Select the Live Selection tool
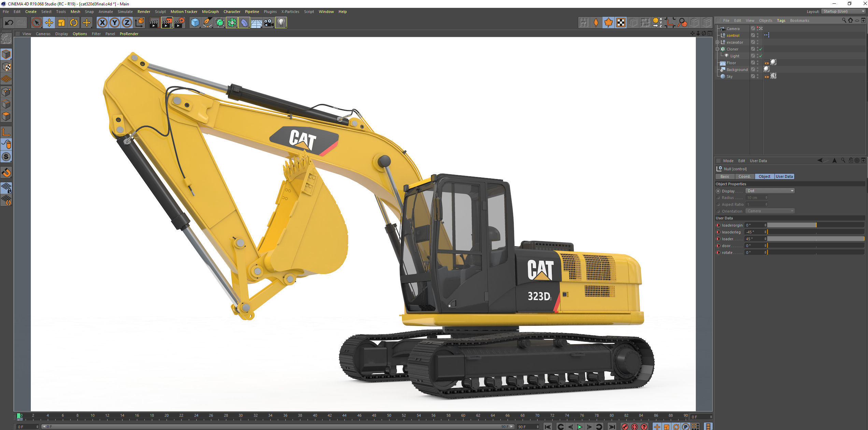This screenshot has height=430, width=868. (37, 23)
